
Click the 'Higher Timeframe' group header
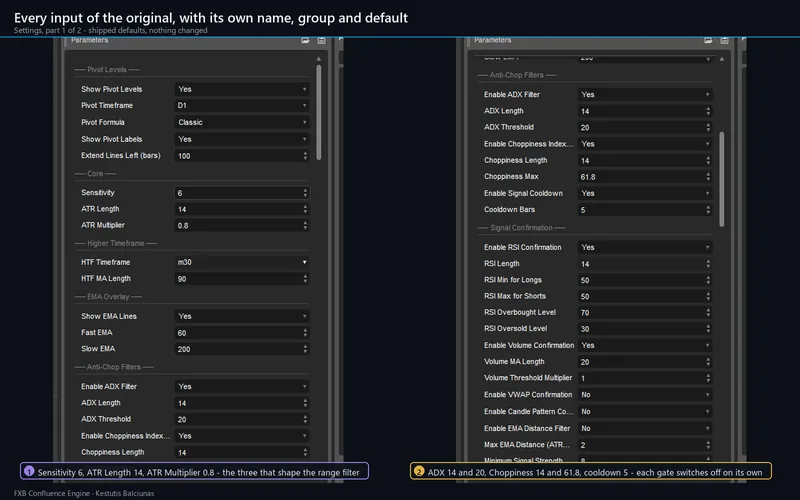click(x=116, y=244)
